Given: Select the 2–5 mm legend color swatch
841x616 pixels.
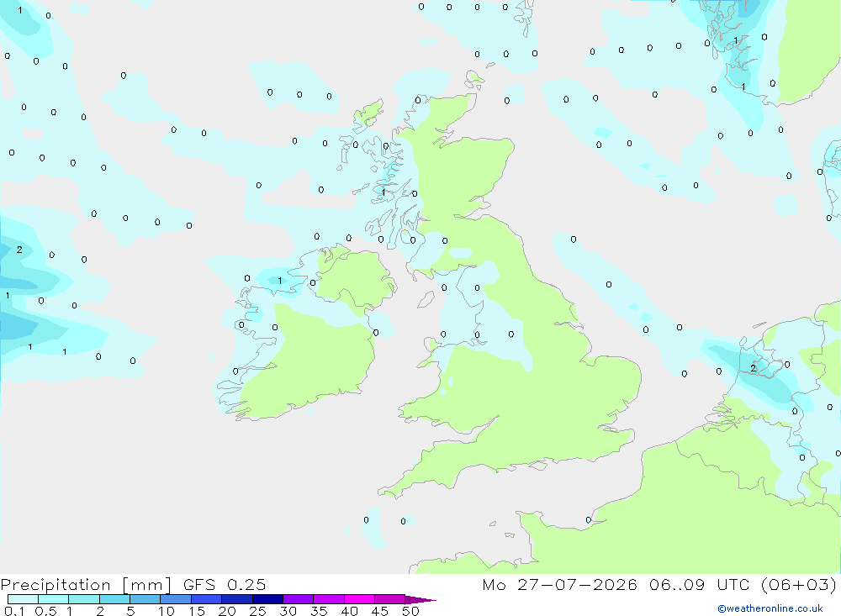Looking at the screenshot, I should 114,599.
